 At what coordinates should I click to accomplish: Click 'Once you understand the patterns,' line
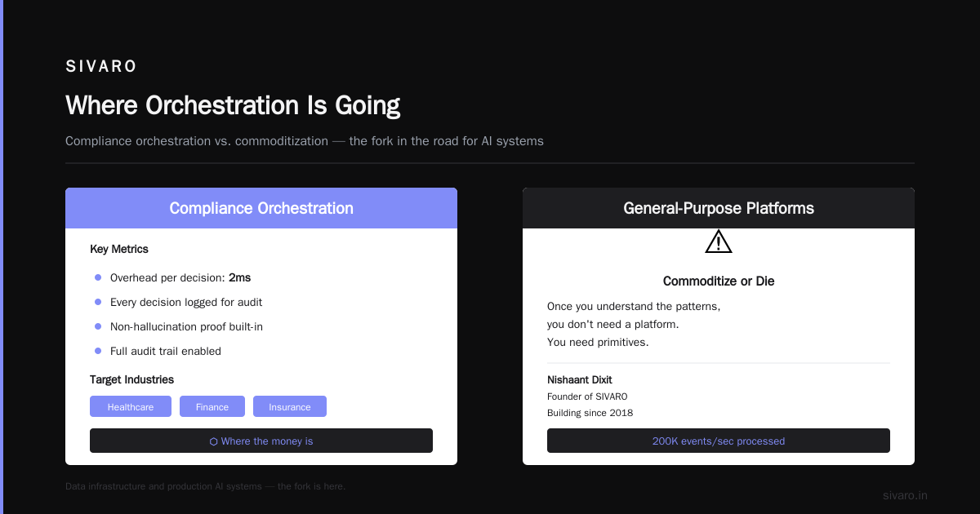coord(634,307)
